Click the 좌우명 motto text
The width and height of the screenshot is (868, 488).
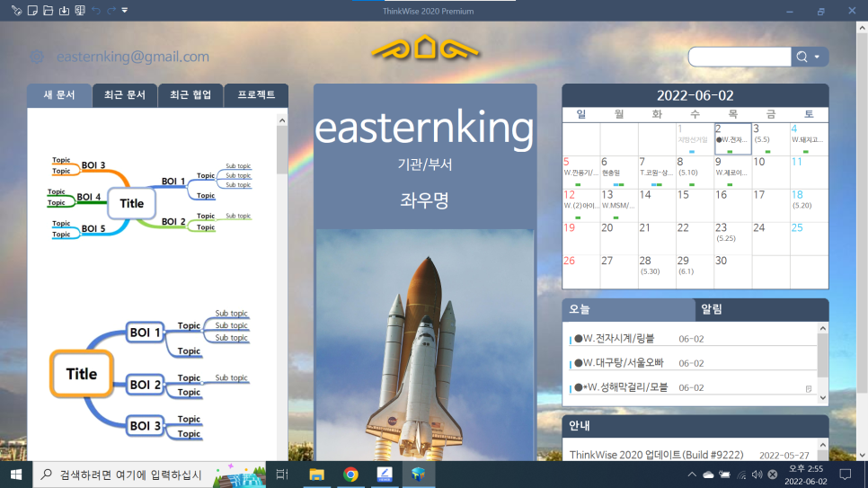coord(425,200)
